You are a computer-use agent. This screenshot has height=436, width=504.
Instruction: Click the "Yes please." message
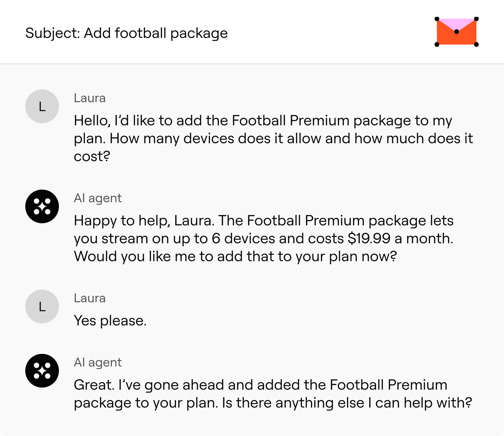[110, 321]
